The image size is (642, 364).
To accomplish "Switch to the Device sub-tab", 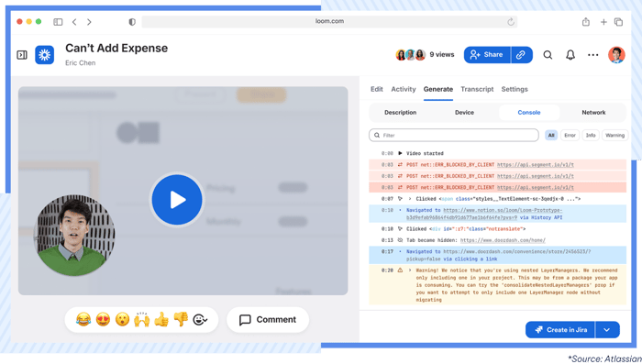I will [x=464, y=113].
